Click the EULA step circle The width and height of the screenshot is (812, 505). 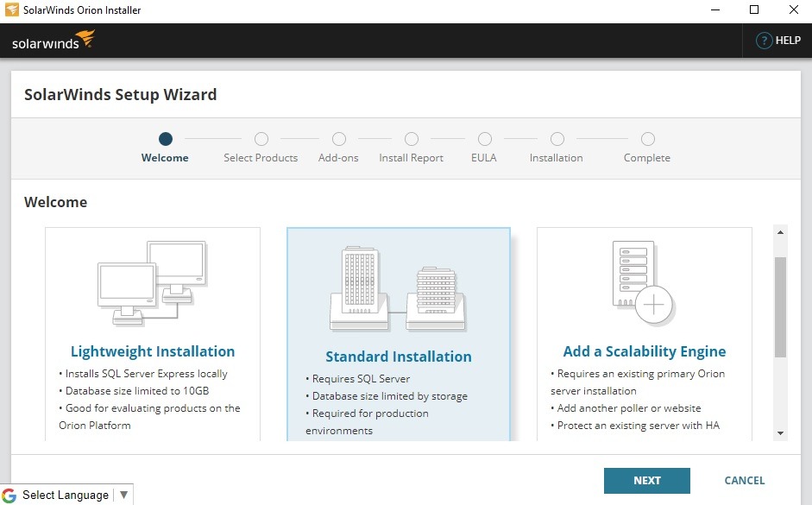tap(485, 139)
